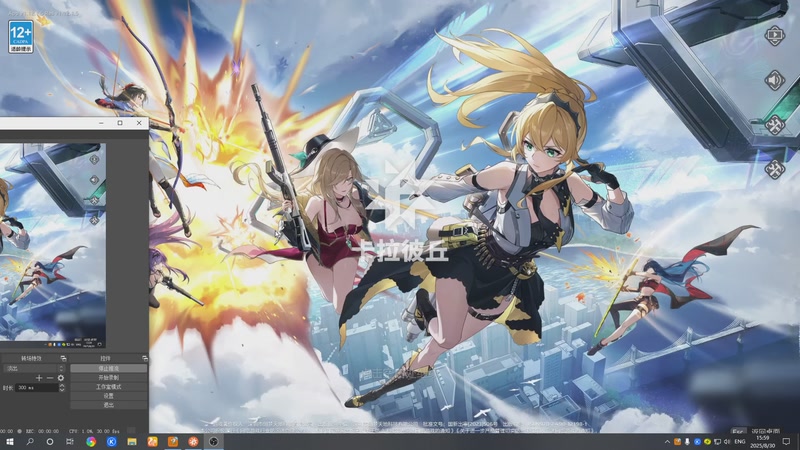
Task: Expand hidden system tray icons chevron
Action: click(667, 442)
